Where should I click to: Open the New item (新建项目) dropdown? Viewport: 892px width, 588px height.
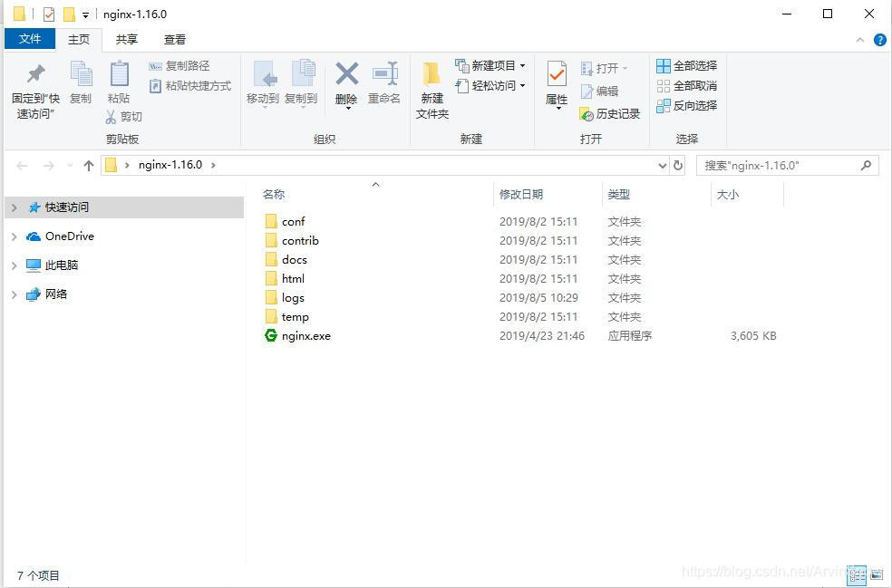point(490,66)
